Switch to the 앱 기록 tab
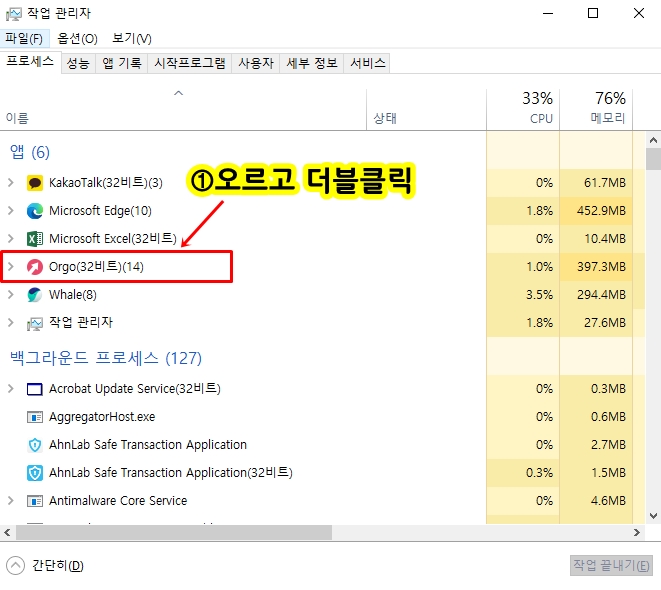661x590 pixels. [x=122, y=63]
